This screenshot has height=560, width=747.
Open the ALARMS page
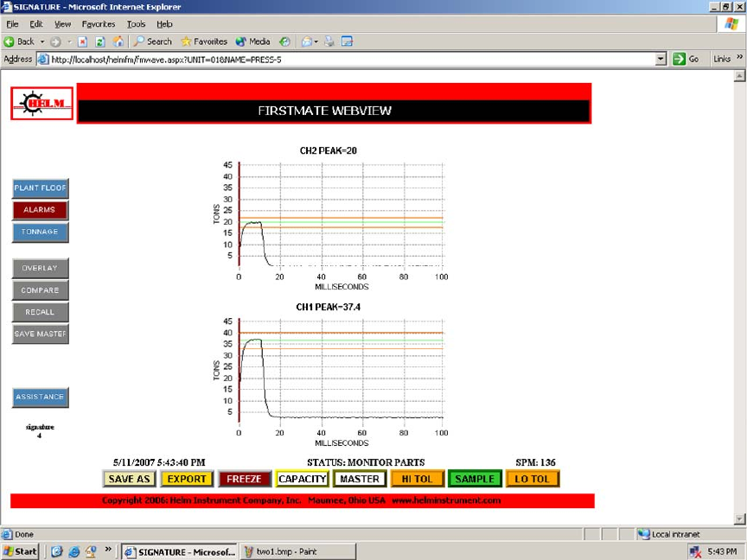coord(40,210)
